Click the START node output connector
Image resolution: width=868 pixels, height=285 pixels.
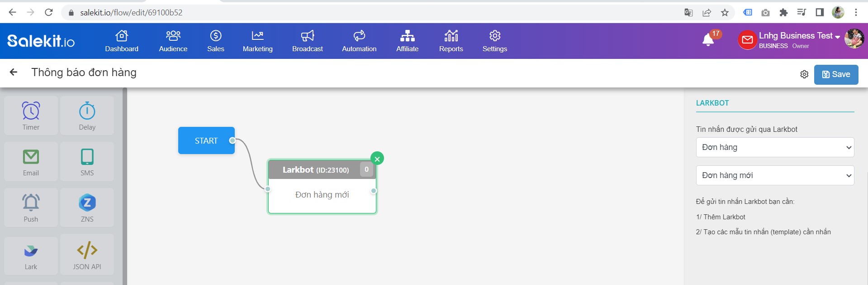[x=232, y=140]
